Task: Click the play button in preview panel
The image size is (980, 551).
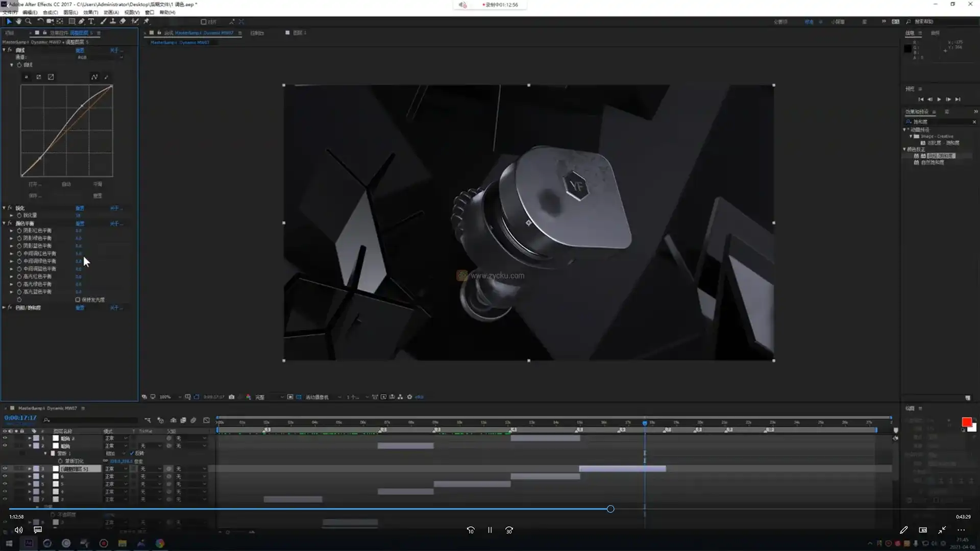Action: (939, 99)
